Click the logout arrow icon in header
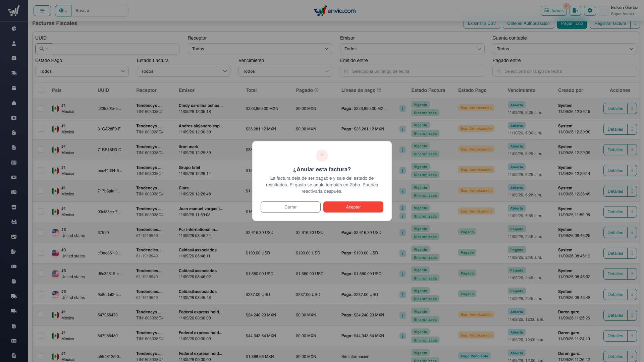The width and height of the screenshot is (644, 362). pos(575,11)
